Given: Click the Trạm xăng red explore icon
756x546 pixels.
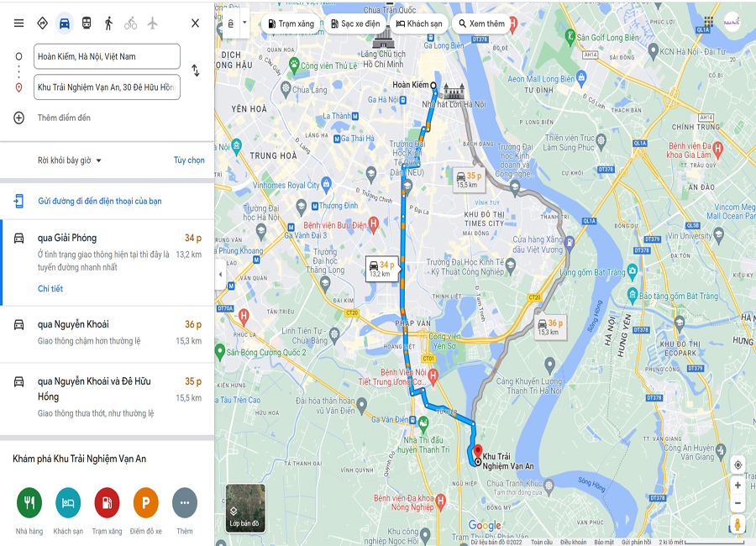Looking at the screenshot, I should click(107, 502).
